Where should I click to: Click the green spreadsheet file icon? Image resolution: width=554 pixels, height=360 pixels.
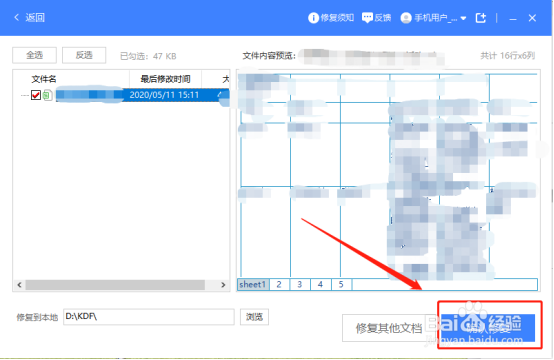(x=48, y=95)
